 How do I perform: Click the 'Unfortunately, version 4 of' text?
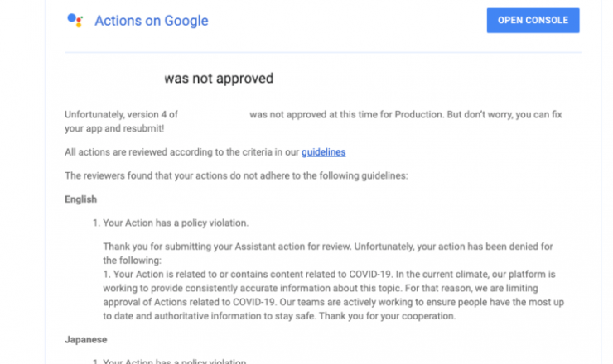tap(121, 114)
